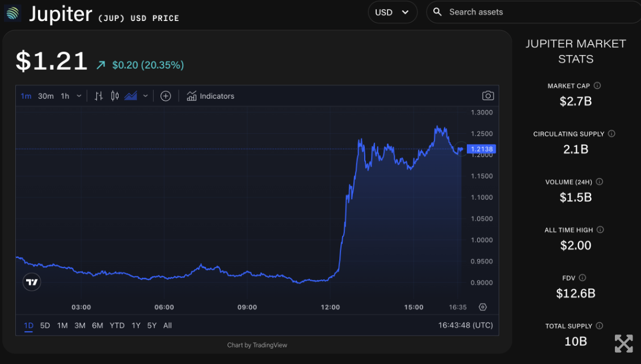The width and height of the screenshot is (641, 364).
Task: Click the TradingView logo on chart
Action: (32, 282)
